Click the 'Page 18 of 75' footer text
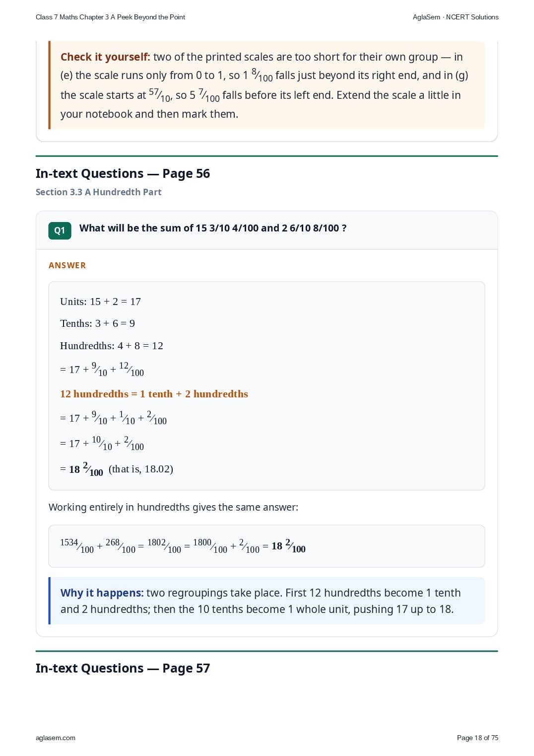 point(477,738)
